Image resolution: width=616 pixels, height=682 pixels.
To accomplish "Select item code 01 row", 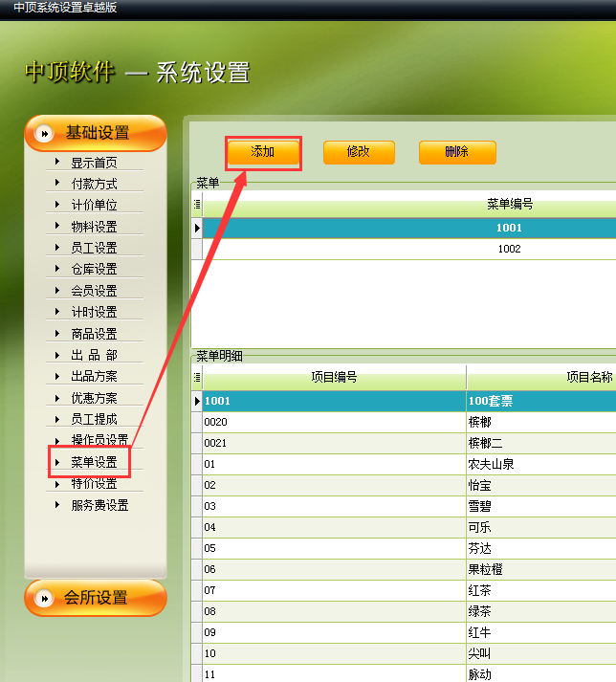I will tap(334, 464).
